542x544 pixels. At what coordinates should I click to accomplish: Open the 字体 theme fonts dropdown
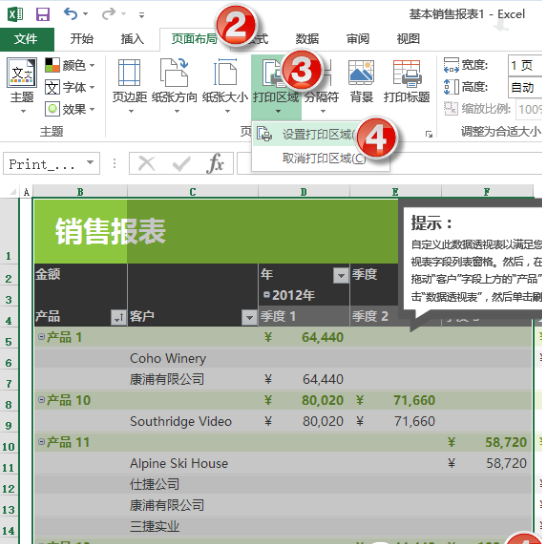(70, 87)
